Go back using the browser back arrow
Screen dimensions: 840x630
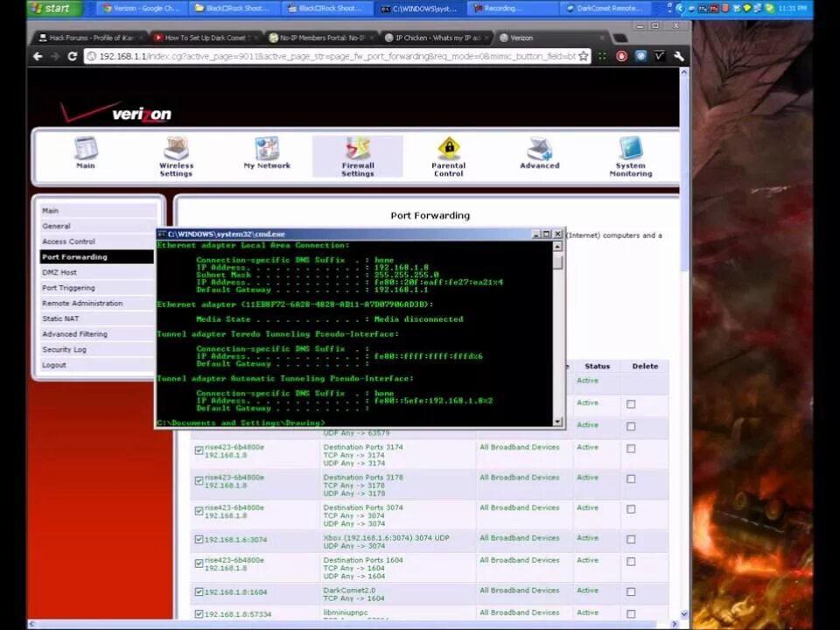pos(38,56)
